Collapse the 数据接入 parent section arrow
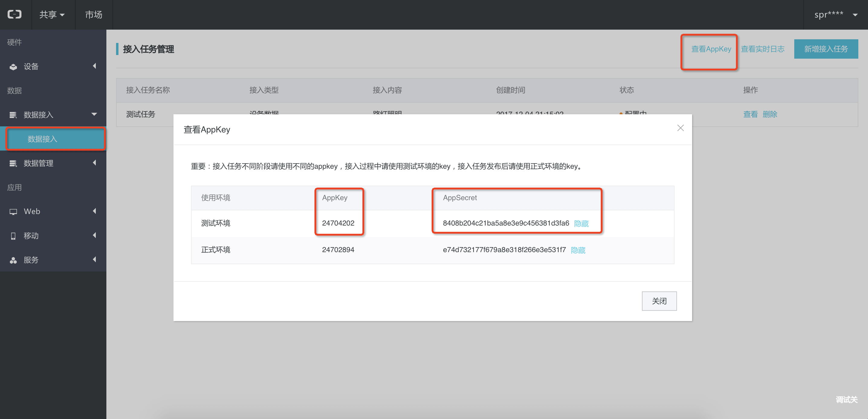 (94, 114)
